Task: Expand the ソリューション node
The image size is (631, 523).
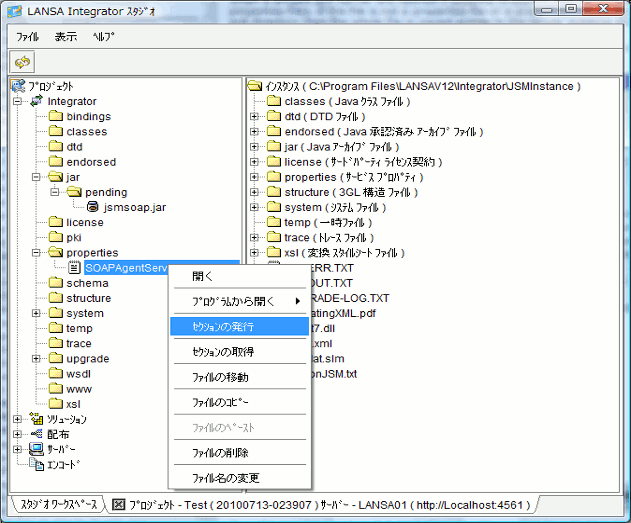Action: [x=17, y=419]
